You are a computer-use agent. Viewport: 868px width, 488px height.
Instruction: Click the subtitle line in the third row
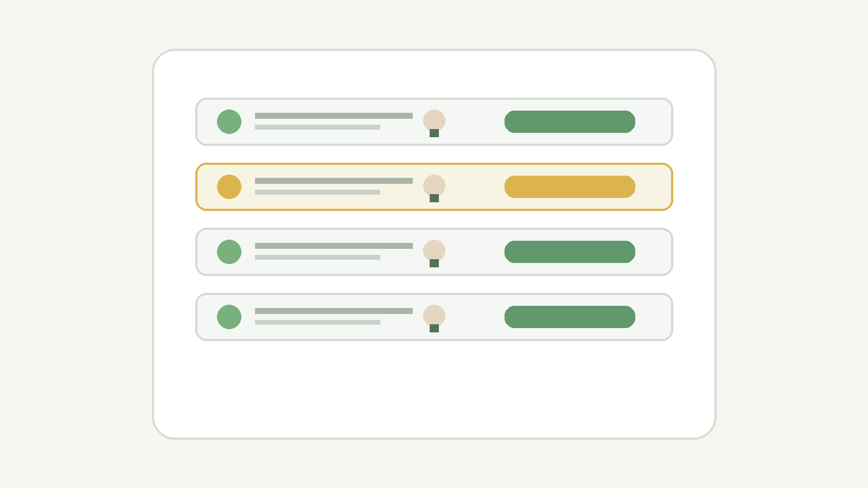[x=317, y=258]
